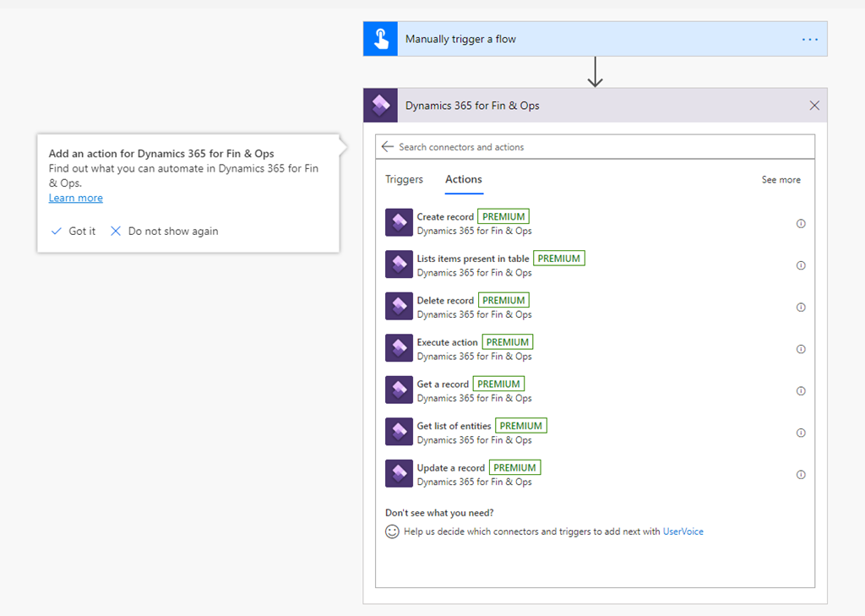Click the smiley face feedback icon
The height and width of the screenshot is (616, 865).
click(x=392, y=532)
